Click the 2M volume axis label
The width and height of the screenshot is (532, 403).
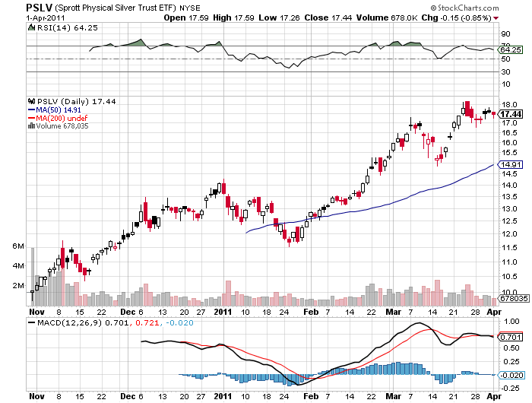tap(18, 286)
